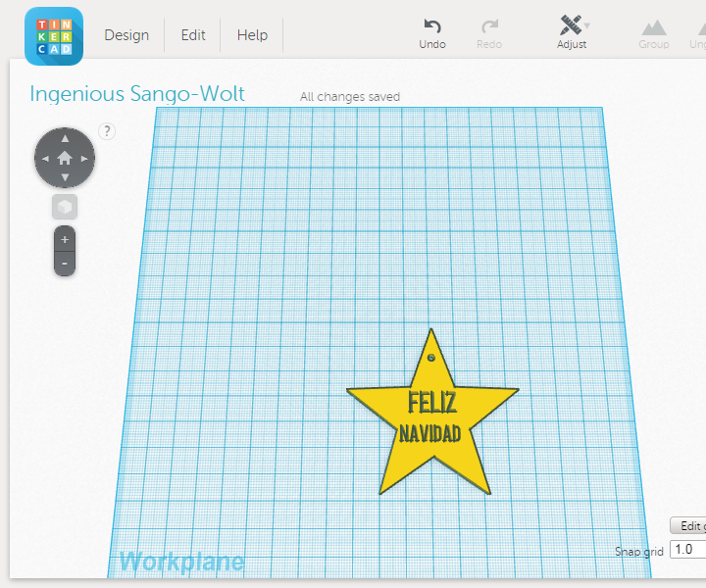The image size is (706, 588).
Task: Click the fit-view cube icon
Action: pos(65,207)
